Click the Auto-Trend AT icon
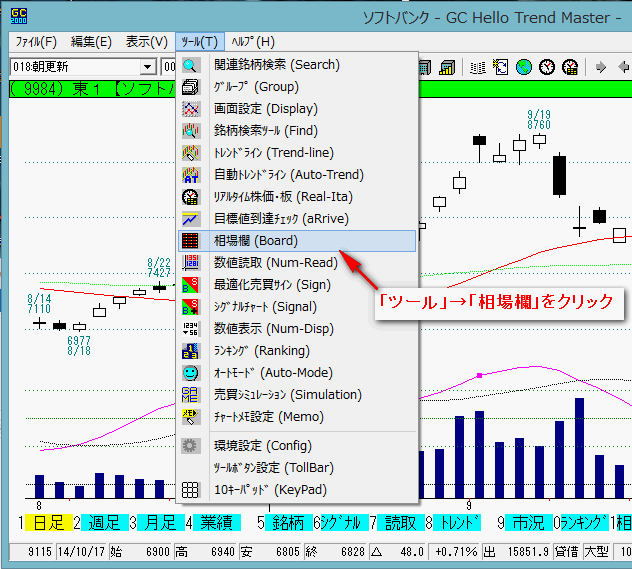 point(190,175)
